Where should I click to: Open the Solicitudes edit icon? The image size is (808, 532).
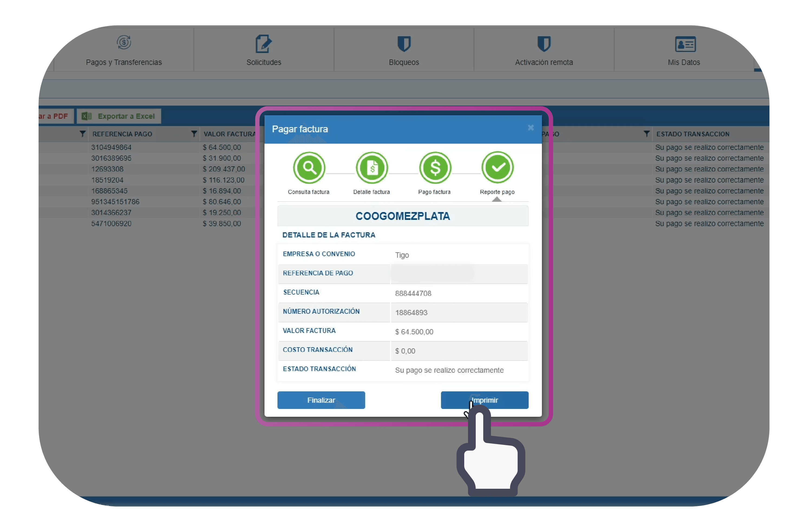[263, 44]
